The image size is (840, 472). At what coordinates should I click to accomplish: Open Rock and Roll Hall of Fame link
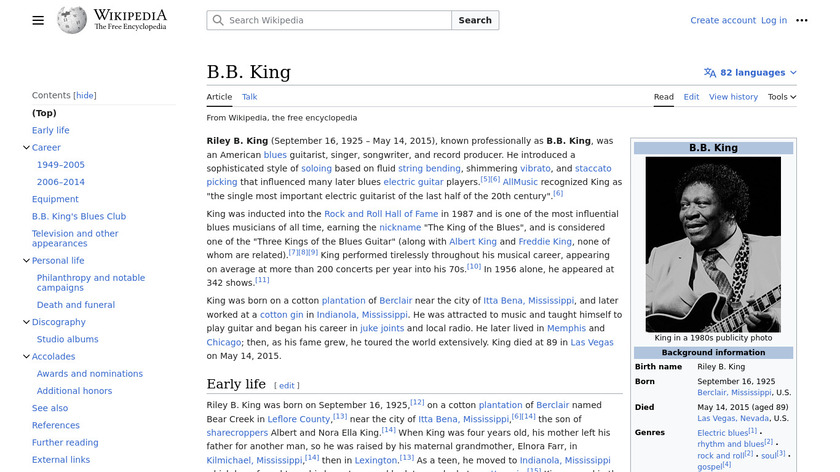click(381, 214)
